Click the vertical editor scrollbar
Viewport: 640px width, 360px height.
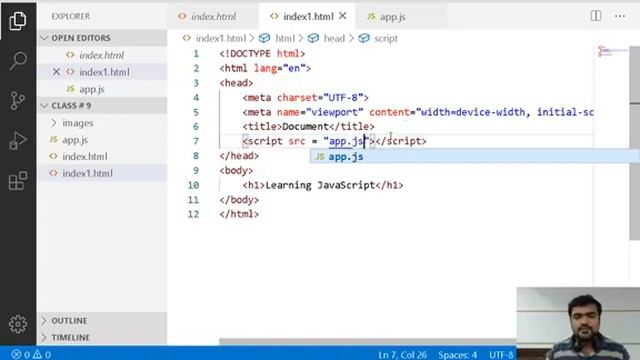click(x=635, y=143)
